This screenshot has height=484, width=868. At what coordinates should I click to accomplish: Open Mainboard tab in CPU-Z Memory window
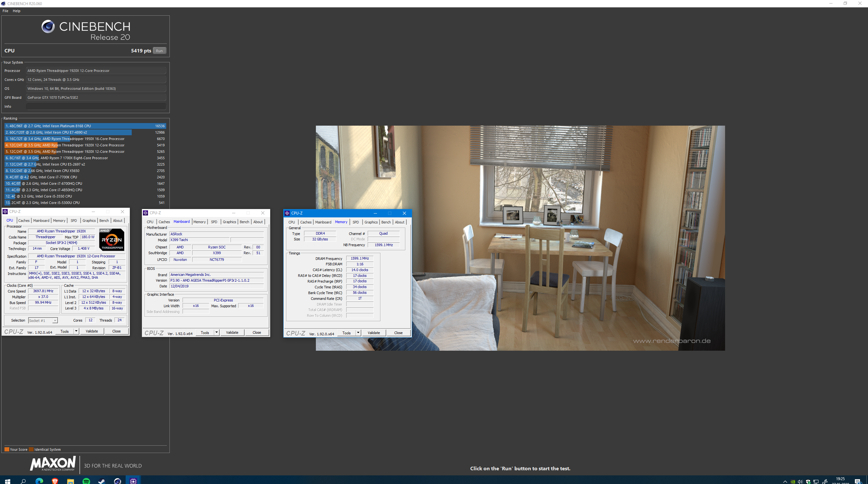pos(323,222)
